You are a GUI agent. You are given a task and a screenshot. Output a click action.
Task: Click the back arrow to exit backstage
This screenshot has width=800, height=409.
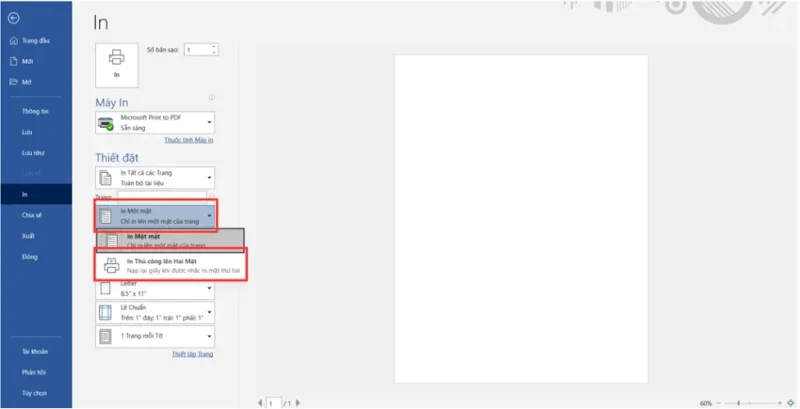coord(13,18)
